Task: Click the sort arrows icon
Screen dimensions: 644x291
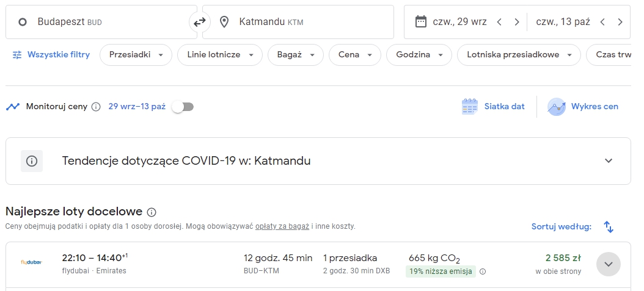Action: (609, 227)
